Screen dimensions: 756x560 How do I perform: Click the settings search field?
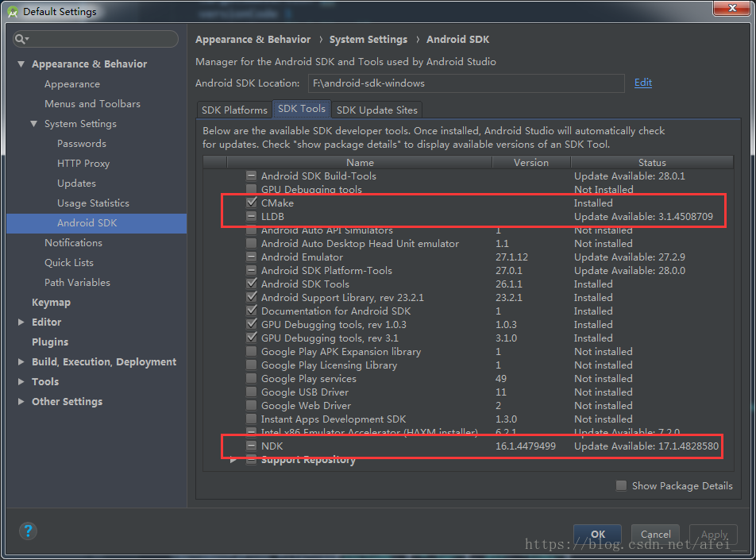pyautogui.click(x=96, y=39)
